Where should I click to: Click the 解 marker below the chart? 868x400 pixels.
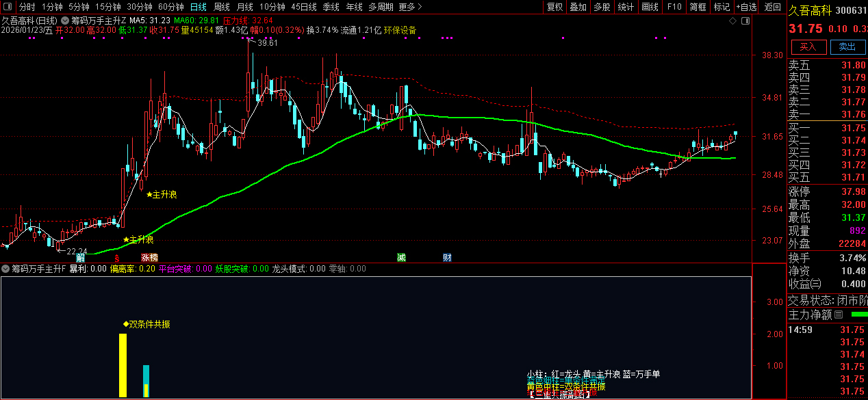[x=81, y=258]
